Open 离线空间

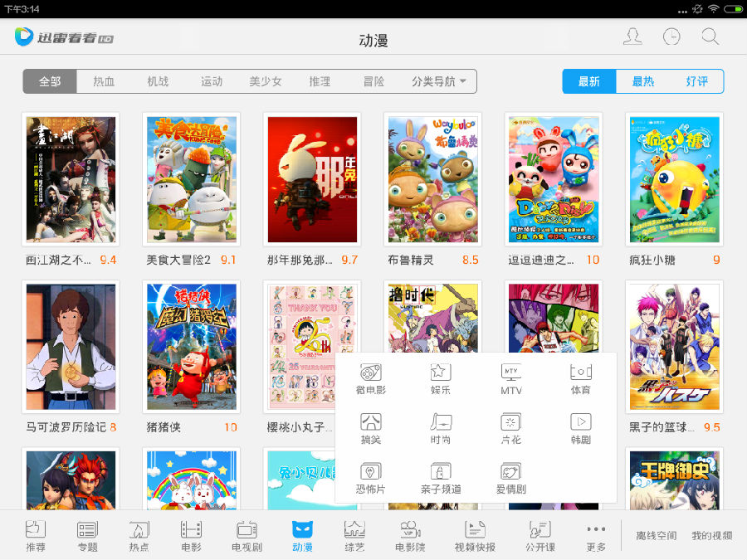click(x=656, y=536)
